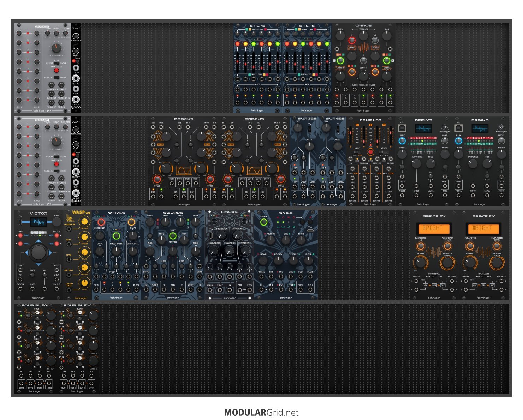The height and width of the screenshot is (420, 523).
Task: Click the Texture knob on Skies
Action: point(293,260)
